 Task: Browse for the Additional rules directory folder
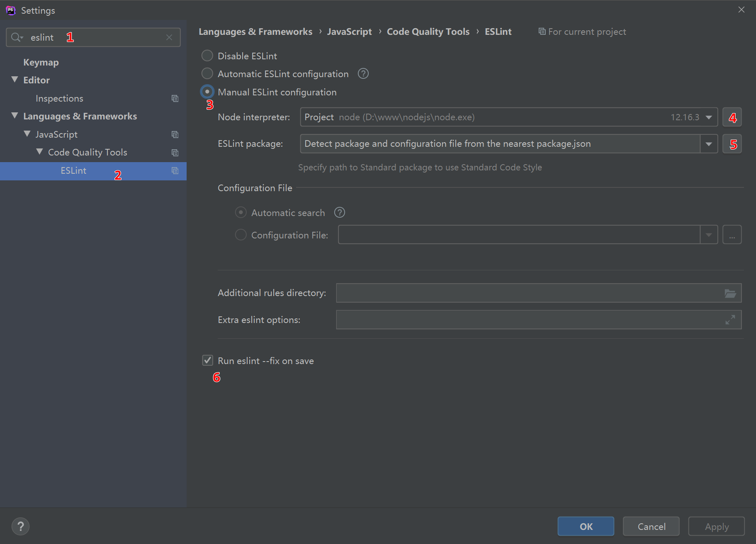(730, 293)
